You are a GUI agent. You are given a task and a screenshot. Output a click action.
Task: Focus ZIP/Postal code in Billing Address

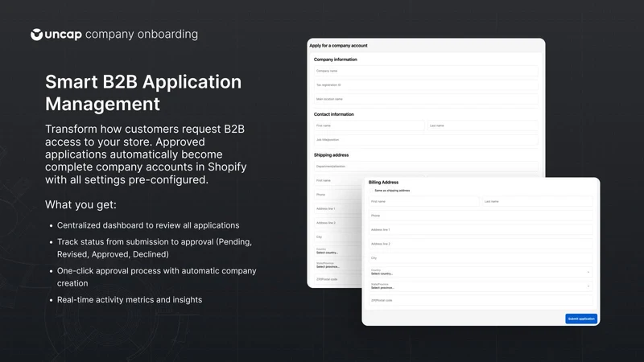(481, 300)
